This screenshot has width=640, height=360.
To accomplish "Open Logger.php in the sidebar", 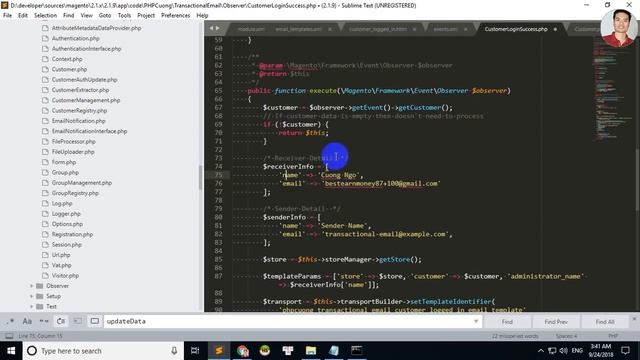I will tap(66, 213).
